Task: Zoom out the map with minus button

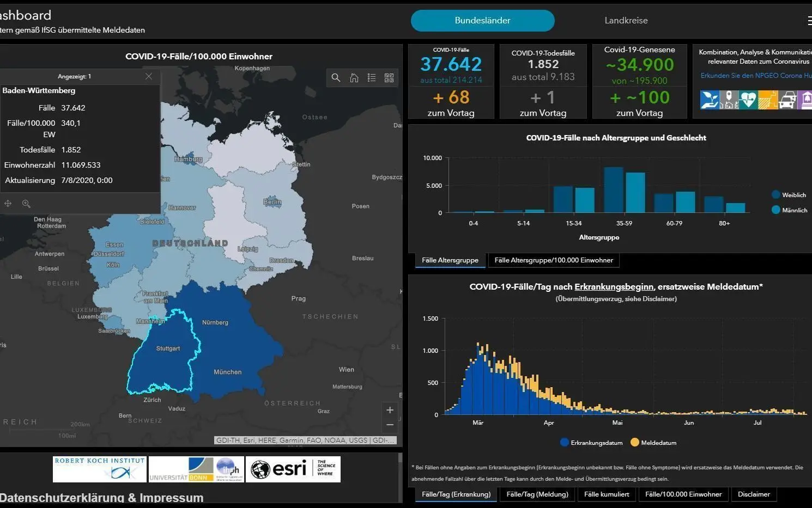Action: point(390,425)
